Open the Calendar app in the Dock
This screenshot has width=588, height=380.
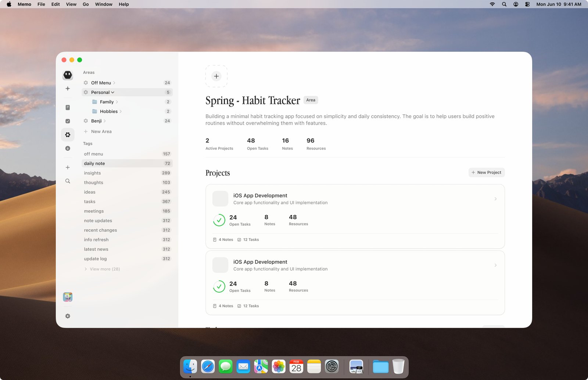pos(296,366)
